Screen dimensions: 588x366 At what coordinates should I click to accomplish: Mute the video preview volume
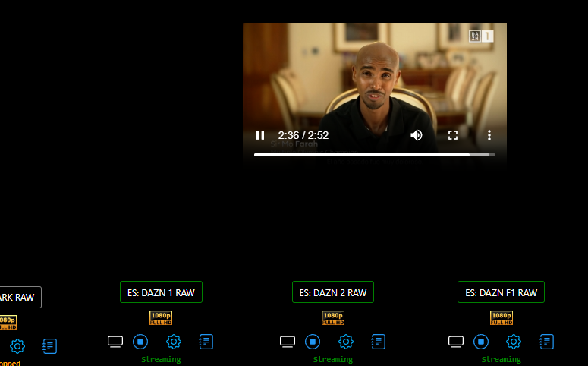[417, 135]
